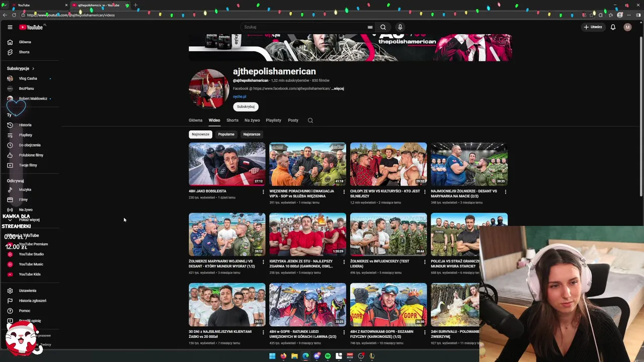Open the Windows Start menu
Screen dimensions: 644x362
coord(272,356)
